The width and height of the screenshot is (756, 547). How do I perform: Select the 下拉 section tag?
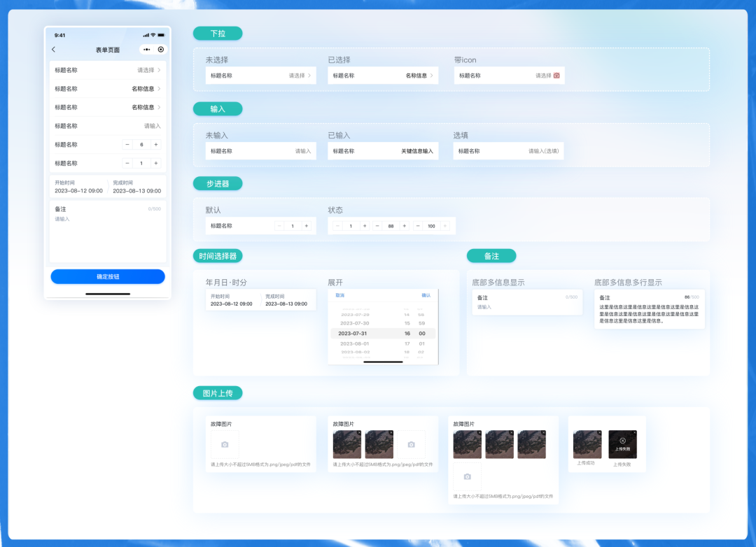pos(218,34)
